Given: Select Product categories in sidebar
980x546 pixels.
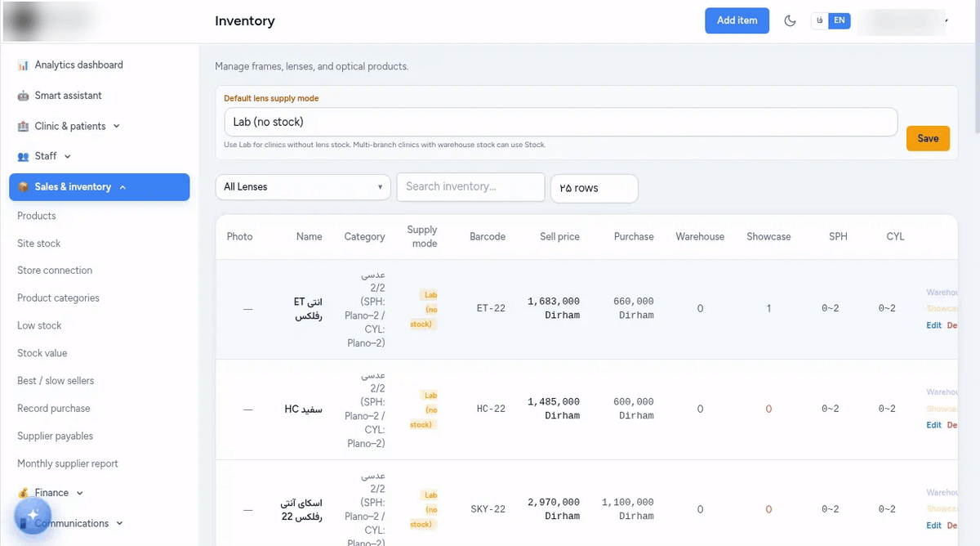Looking at the screenshot, I should tap(58, 298).
